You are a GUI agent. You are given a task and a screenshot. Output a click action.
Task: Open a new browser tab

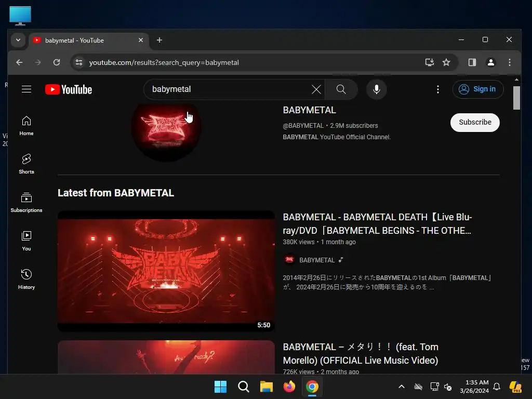tap(159, 40)
